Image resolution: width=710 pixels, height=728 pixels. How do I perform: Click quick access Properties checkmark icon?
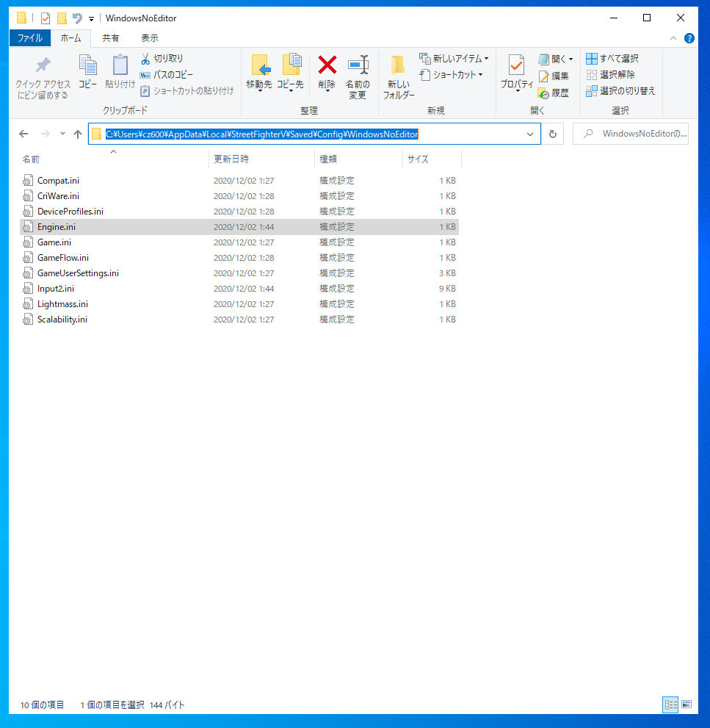(x=46, y=18)
